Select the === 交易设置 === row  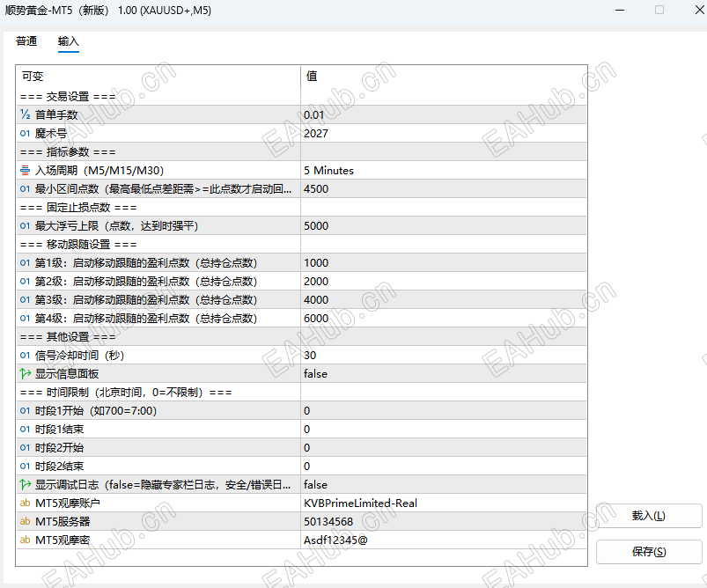[x=301, y=97]
